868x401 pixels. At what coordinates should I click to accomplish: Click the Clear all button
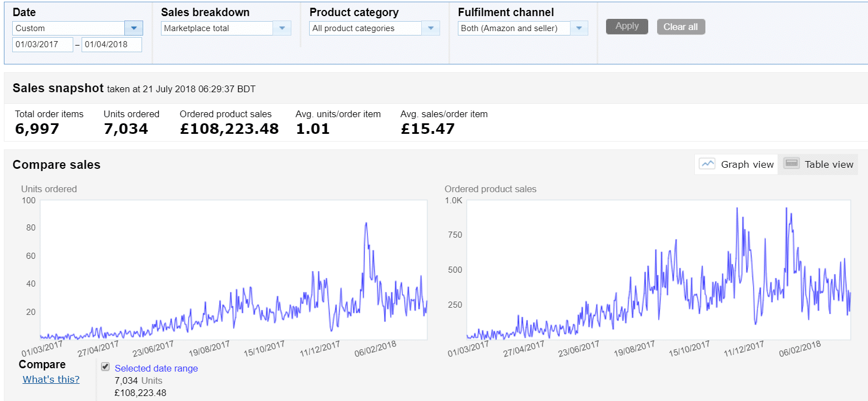[681, 27]
